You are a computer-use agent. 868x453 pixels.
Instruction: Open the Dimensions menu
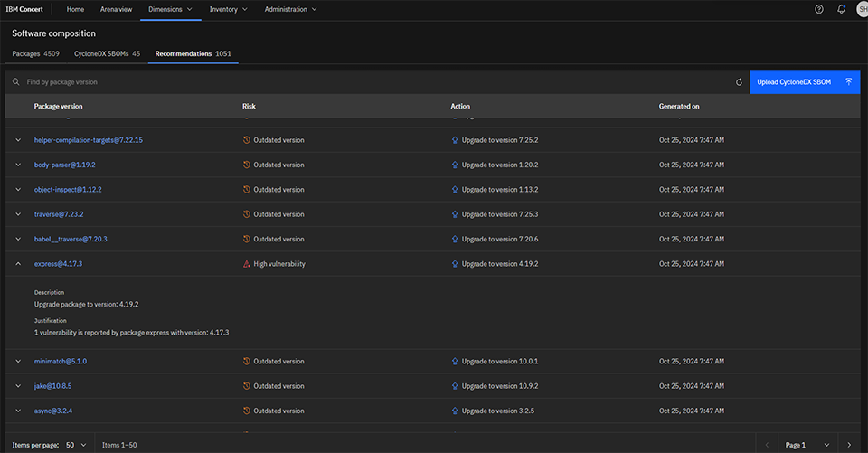[x=171, y=9]
